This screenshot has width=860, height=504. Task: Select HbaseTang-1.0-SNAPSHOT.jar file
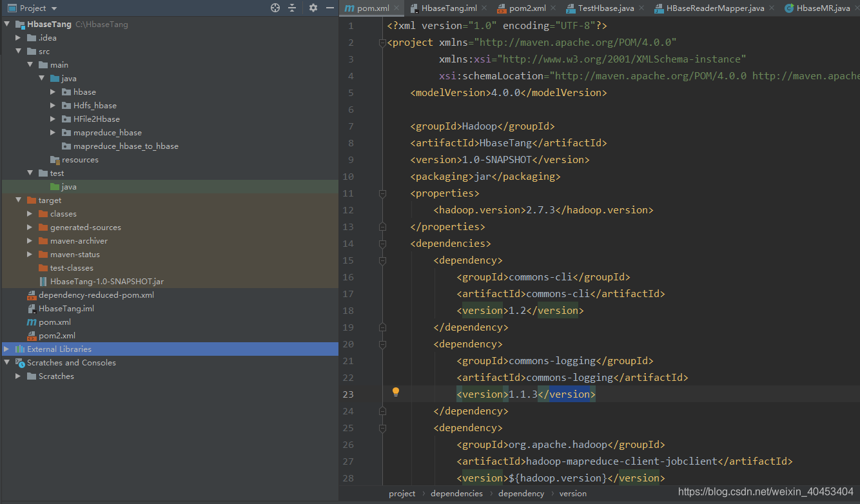[106, 282]
